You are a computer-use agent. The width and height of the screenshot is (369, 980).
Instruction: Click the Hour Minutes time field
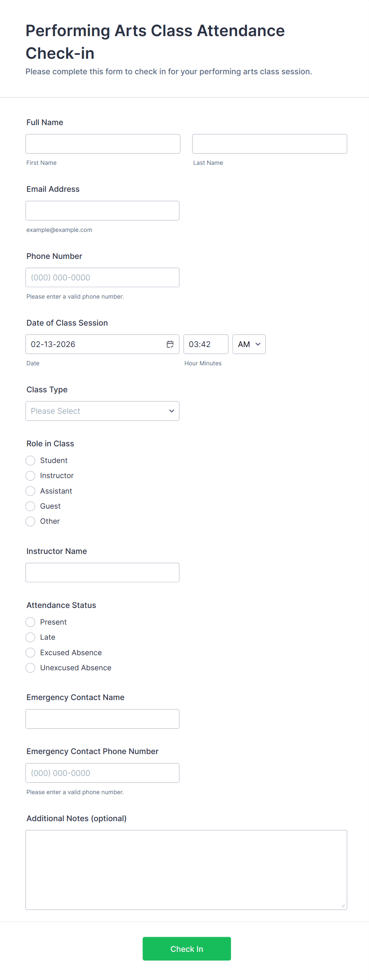(x=206, y=344)
